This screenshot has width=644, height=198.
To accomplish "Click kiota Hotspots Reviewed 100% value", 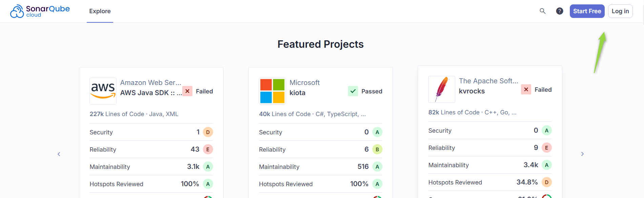I will 359,184.
